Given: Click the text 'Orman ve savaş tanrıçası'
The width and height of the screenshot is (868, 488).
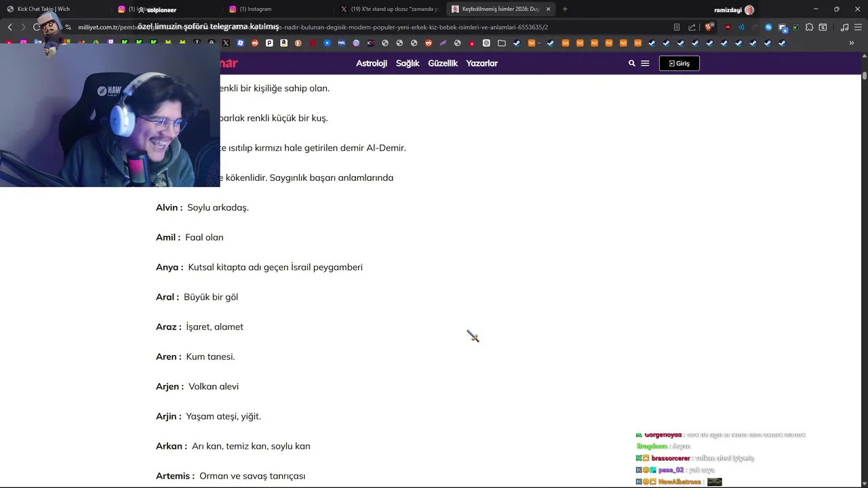Looking at the screenshot, I should [x=252, y=476].
